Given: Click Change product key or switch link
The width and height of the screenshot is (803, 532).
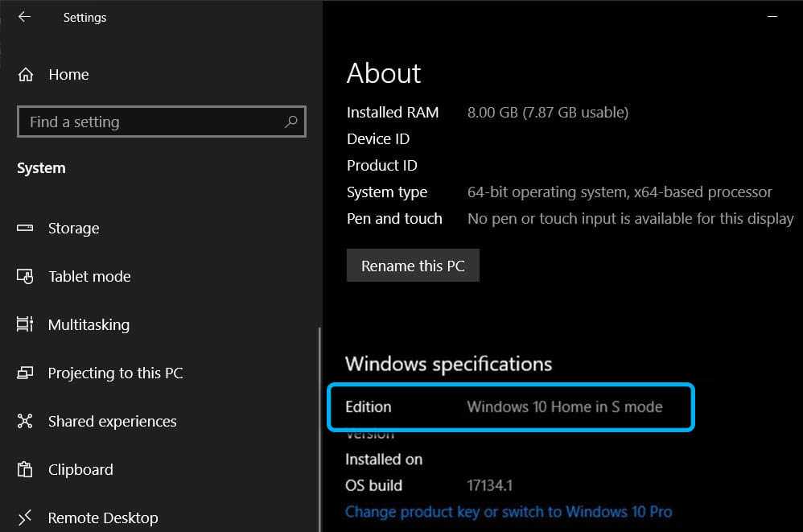Looking at the screenshot, I should [508, 512].
